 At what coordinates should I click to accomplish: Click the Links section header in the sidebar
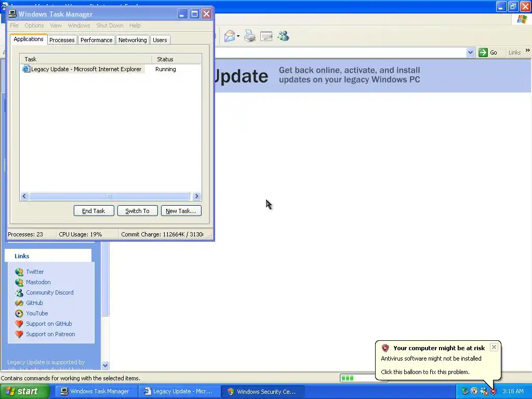click(x=48, y=256)
